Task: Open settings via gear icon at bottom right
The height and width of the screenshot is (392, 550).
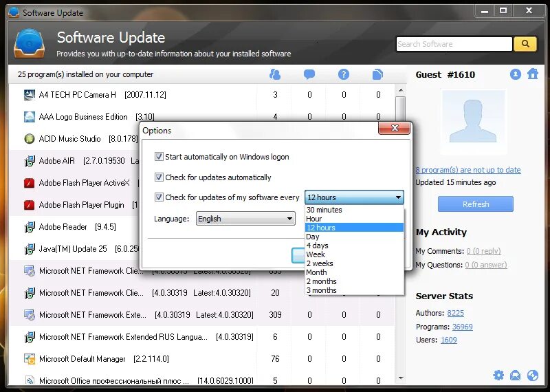Action: point(498,375)
